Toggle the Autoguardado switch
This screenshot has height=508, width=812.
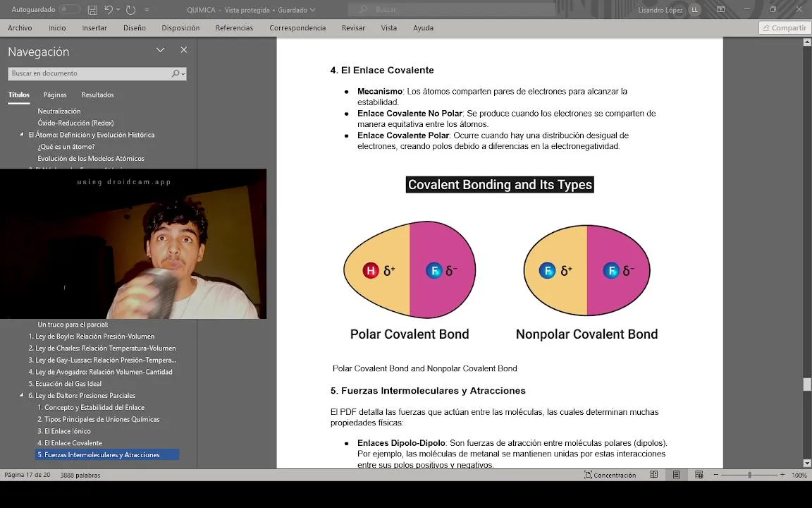[70, 9]
